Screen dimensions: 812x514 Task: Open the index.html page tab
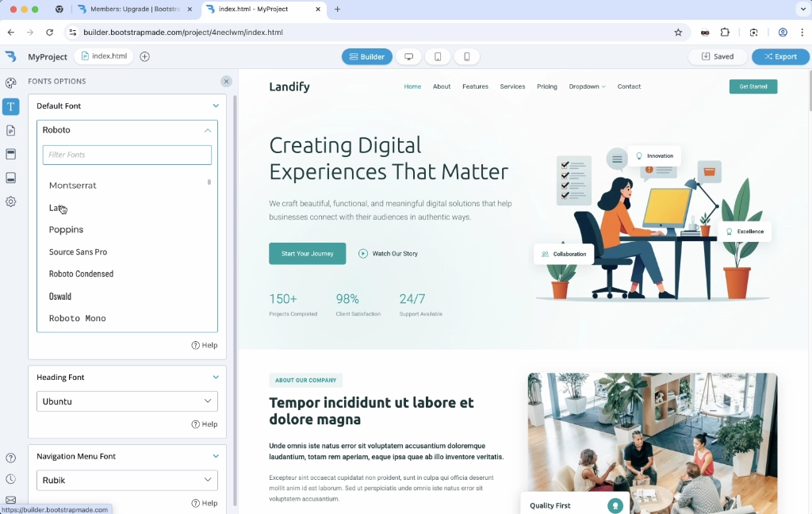click(104, 56)
